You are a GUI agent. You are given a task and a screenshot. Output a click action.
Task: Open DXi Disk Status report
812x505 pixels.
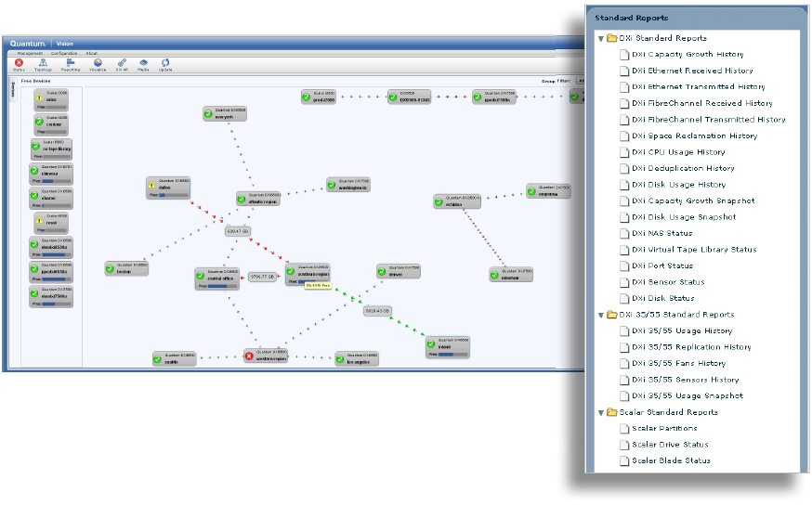[663, 299]
